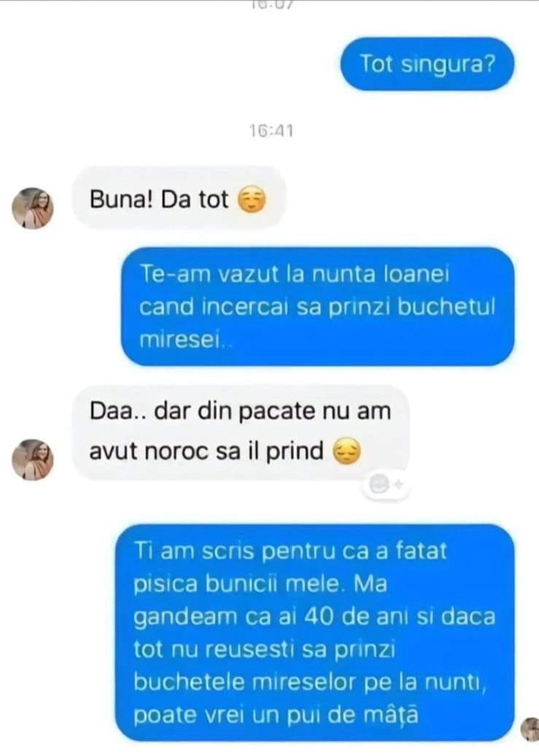This screenshot has height=756, width=539.
Task: Select the 'Ti am scris pentru ca' message
Action: coord(315,632)
